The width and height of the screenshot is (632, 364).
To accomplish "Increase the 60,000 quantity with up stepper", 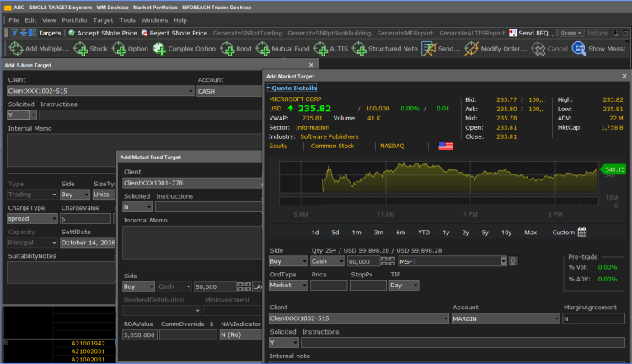I will [383, 260].
